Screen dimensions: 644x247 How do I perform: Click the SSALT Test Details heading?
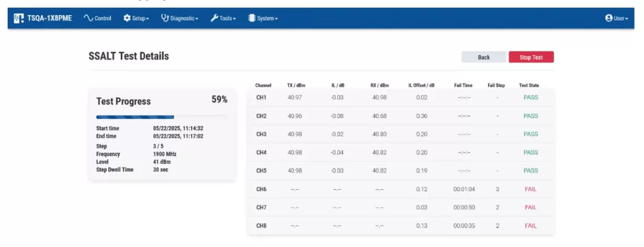(x=128, y=56)
